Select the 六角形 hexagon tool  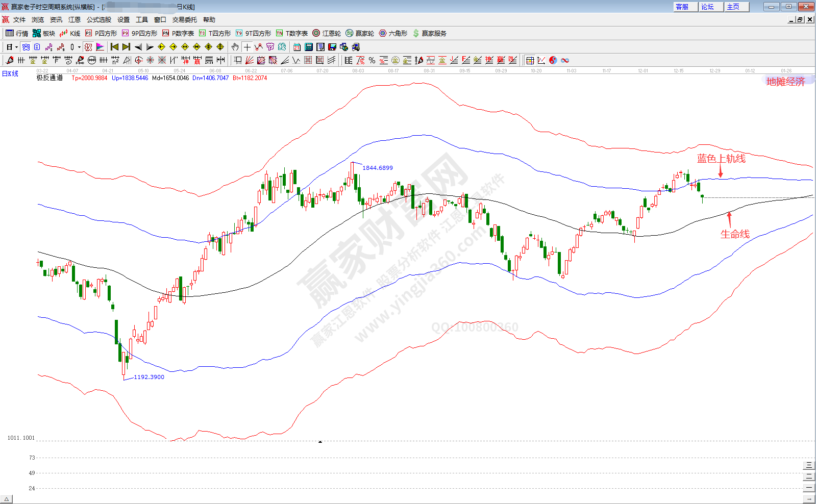coord(393,33)
